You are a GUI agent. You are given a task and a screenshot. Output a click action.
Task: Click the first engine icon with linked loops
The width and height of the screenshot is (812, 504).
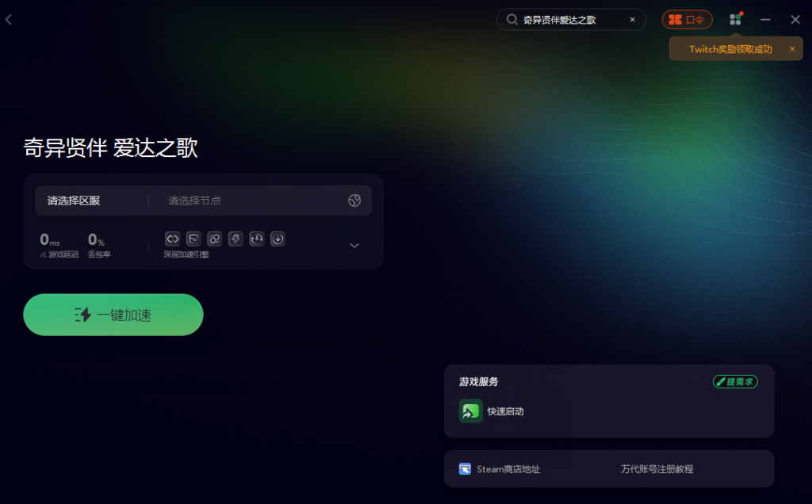tap(172, 239)
